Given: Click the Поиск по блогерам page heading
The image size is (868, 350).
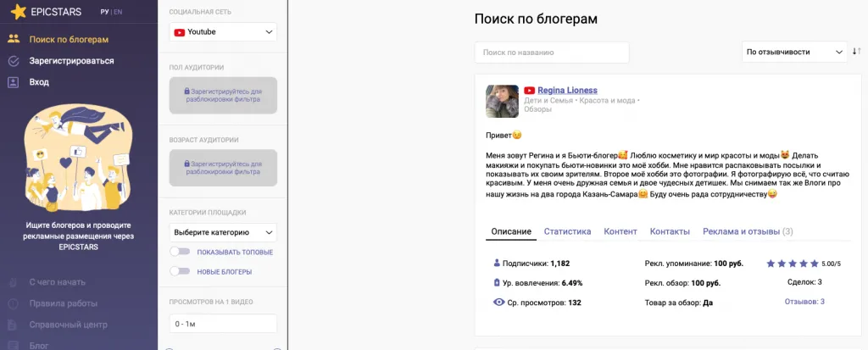Looking at the screenshot, I should pyautogui.click(x=536, y=19).
